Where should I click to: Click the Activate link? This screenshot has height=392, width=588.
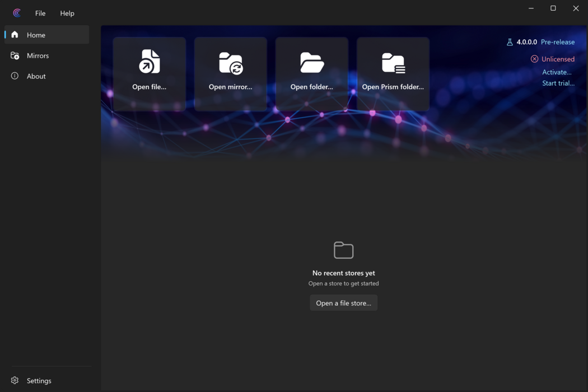(x=557, y=72)
